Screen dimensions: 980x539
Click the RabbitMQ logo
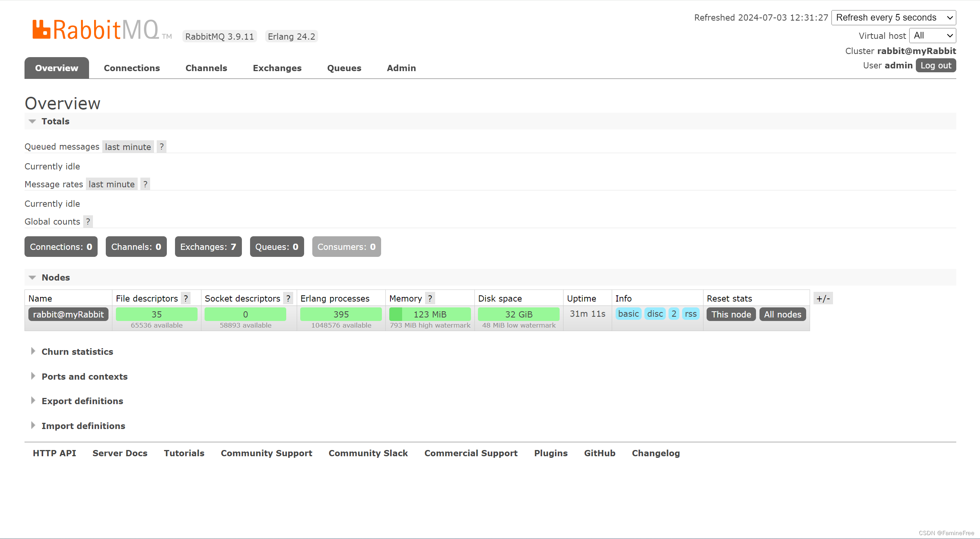[x=96, y=30]
